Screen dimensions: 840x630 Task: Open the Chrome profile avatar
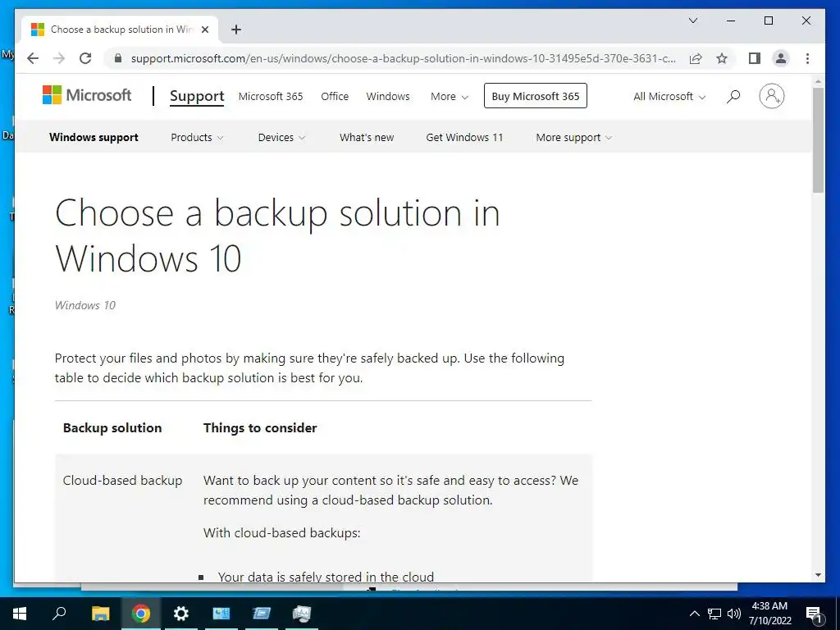click(781, 58)
